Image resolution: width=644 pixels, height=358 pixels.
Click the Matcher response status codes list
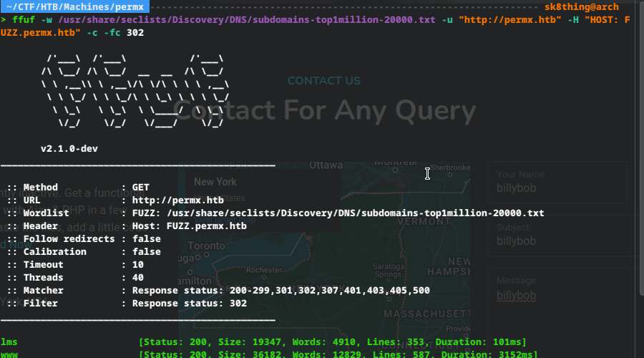pos(330,291)
